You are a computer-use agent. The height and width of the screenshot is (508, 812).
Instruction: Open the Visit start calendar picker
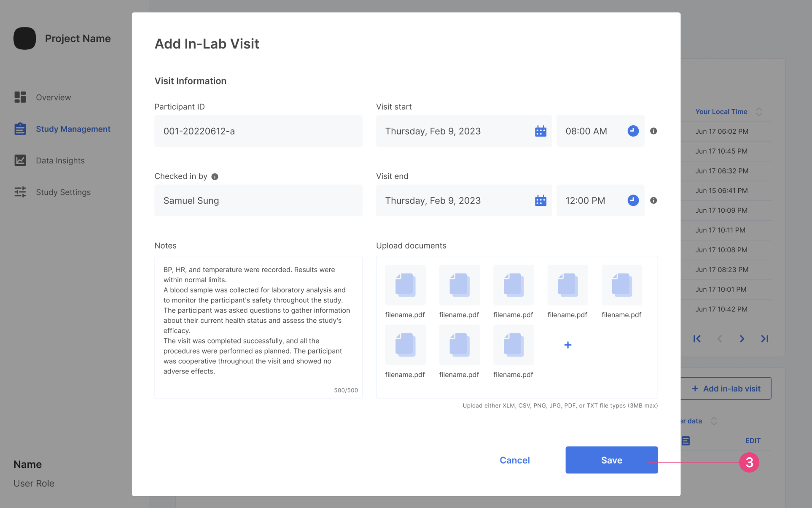click(x=540, y=131)
